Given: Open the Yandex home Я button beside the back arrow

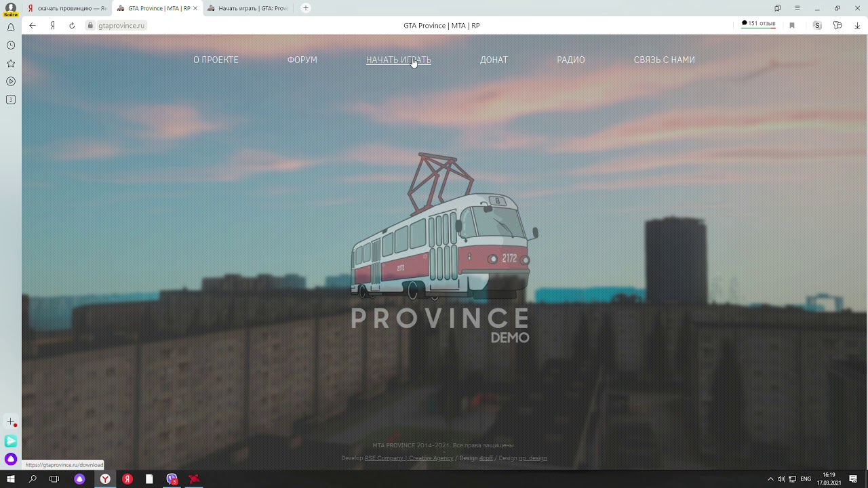Looking at the screenshot, I should click(x=52, y=25).
